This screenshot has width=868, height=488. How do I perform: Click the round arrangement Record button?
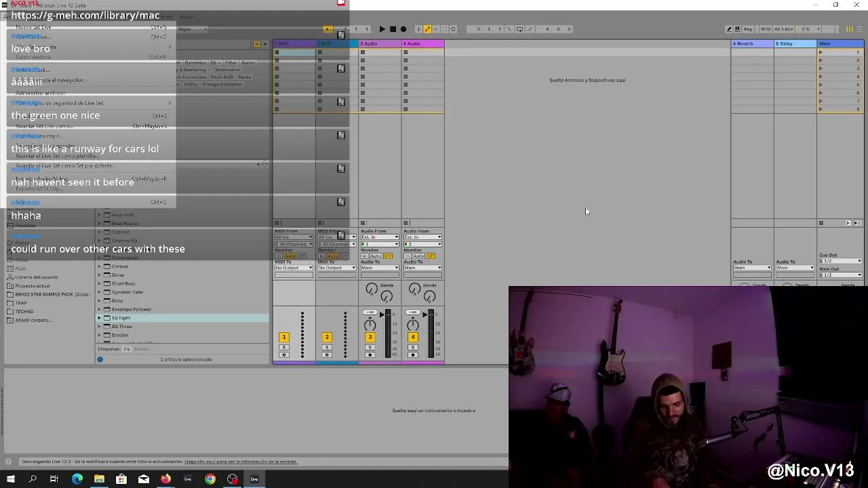pos(403,29)
